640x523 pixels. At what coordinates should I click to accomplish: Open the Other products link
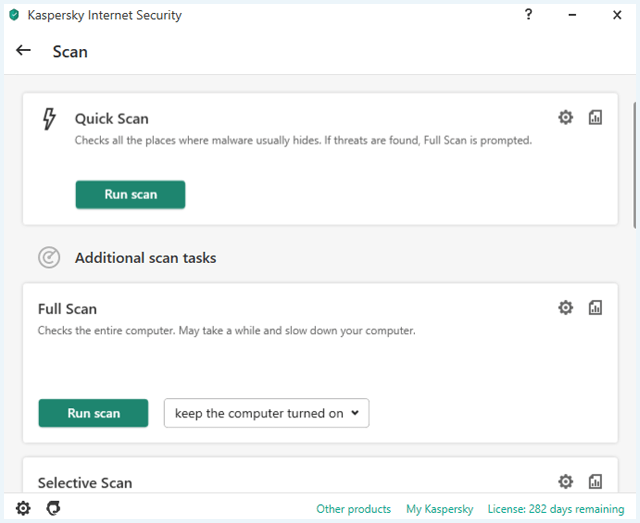click(353, 509)
